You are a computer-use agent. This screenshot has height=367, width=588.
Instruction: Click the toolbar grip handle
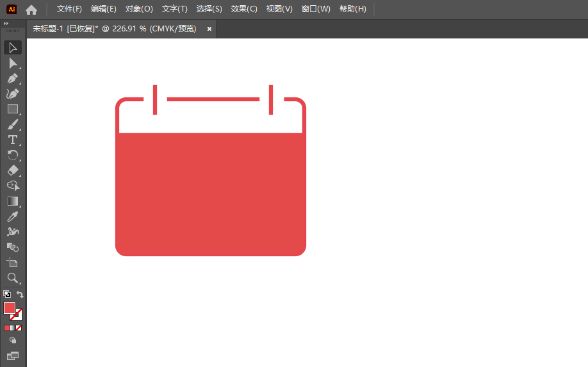[x=13, y=31]
